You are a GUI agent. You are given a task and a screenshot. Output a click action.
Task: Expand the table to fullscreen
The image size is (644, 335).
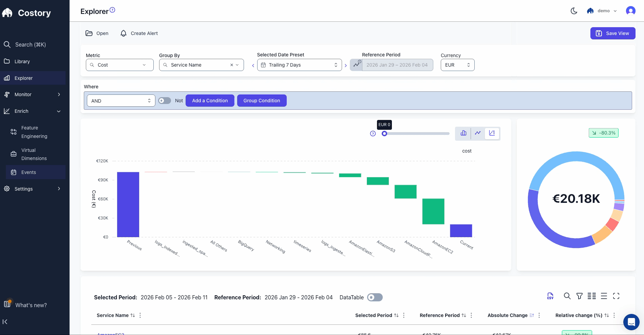click(x=617, y=296)
